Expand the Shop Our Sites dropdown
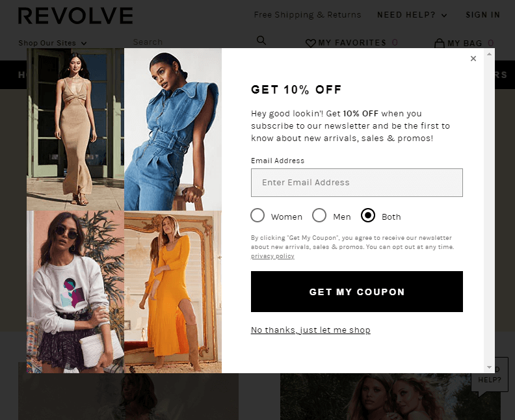The image size is (515, 420). [x=53, y=43]
